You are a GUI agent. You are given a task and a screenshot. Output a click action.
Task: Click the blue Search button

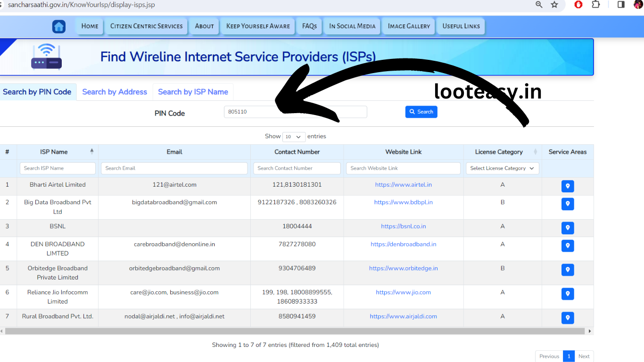tap(421, 112)
